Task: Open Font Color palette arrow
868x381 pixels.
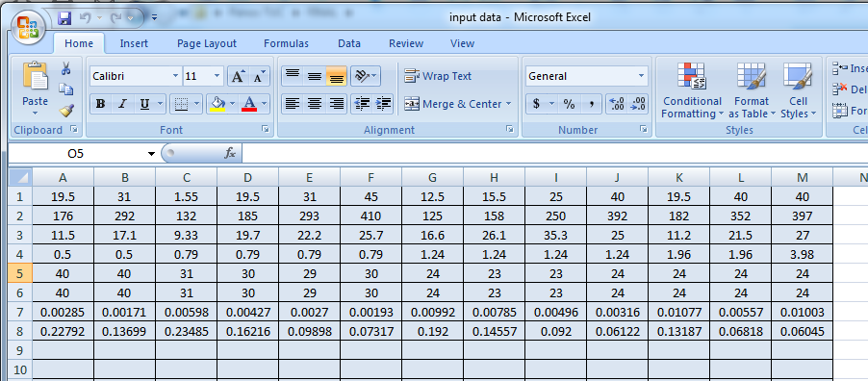Action: 264,104
